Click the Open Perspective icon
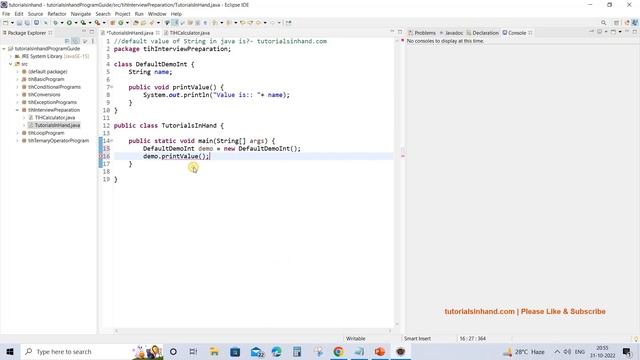The height and width of the screenshot is (360, 640). click(617, 23)
